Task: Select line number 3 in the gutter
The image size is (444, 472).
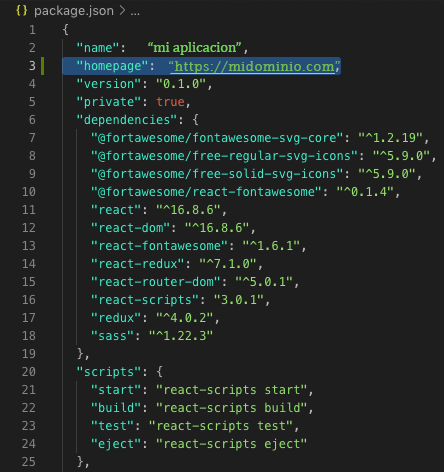Action: [x=32, y=66]
